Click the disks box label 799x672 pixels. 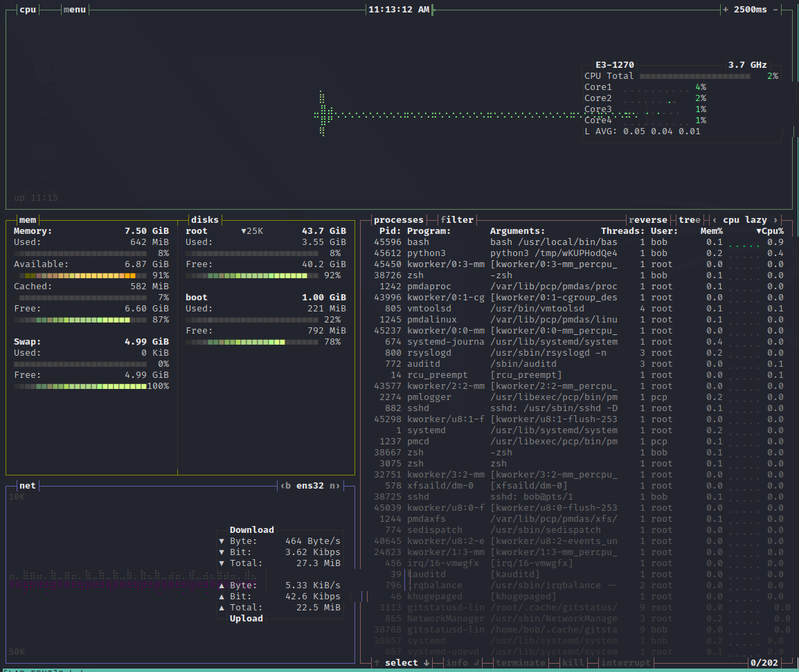coord(204,219)
